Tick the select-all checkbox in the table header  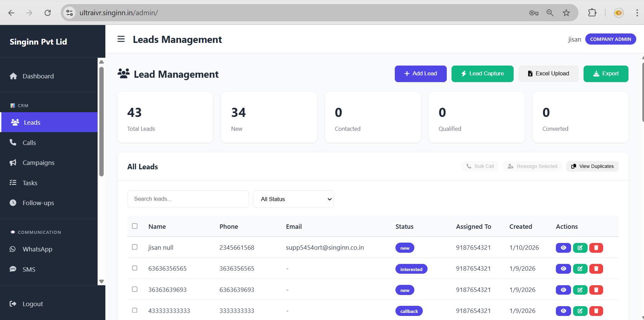[x=135, y=226]
